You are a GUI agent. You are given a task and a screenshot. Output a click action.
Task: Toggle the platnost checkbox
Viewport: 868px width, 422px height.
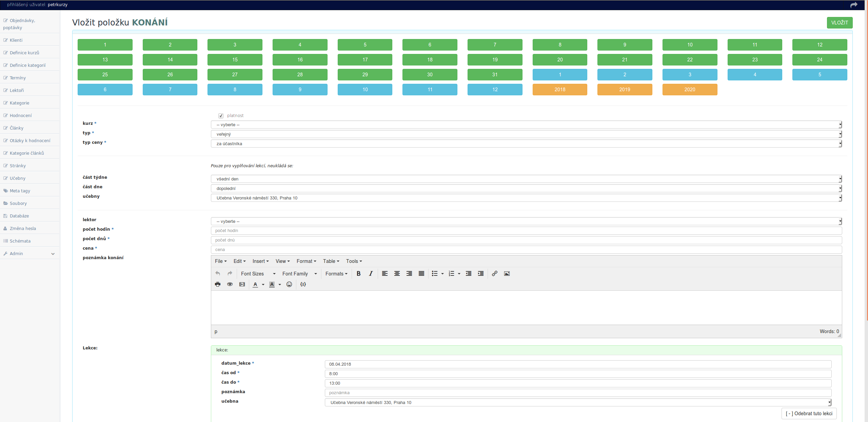(221, 116)
